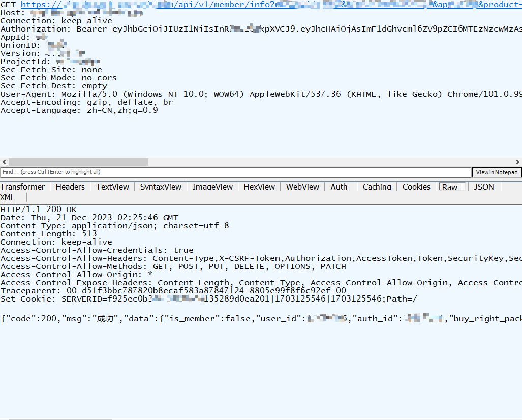Image resolution: width=522 pixels, height=420 pixels.
Task: Switch to the Headers response tab
Action: 70,187
